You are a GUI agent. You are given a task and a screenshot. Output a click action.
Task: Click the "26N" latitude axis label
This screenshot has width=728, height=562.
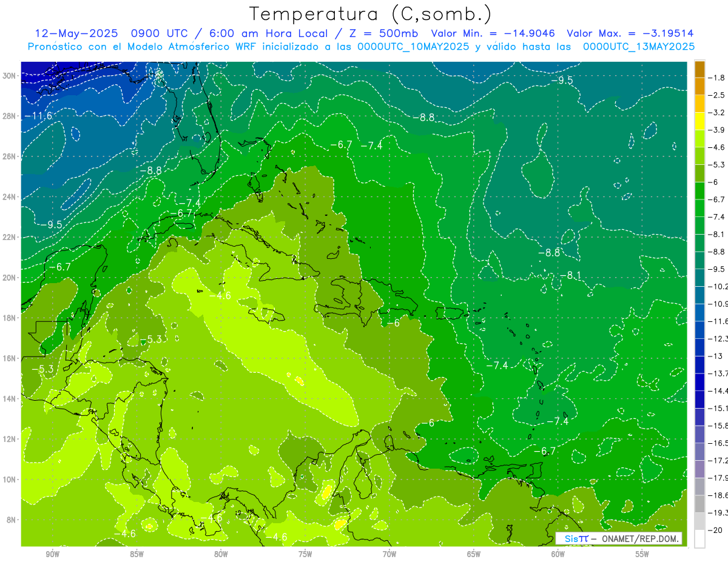9,156
